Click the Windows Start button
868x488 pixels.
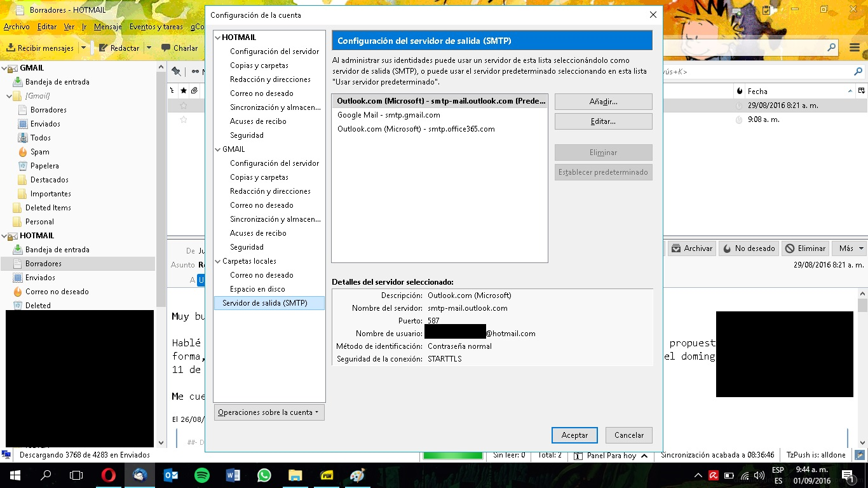point(15,475)
